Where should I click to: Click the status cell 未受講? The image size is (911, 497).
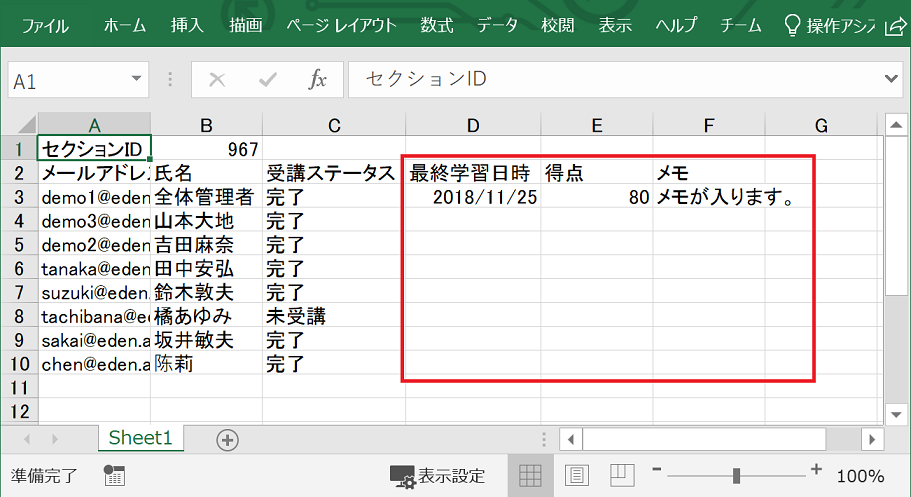coord(334,316)
